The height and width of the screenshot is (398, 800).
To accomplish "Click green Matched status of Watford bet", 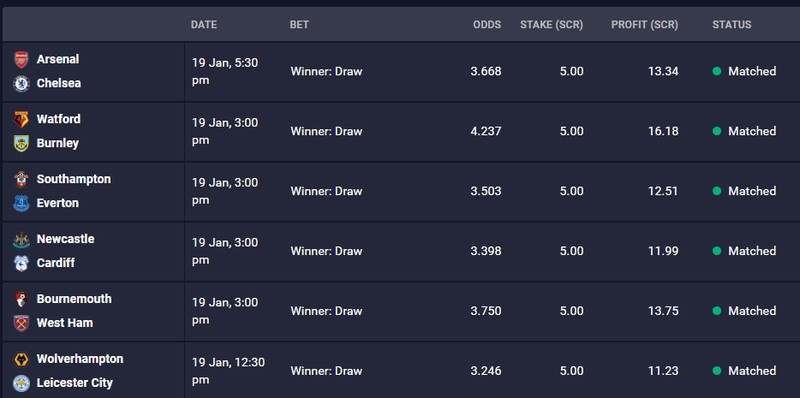I will point(744,131).
